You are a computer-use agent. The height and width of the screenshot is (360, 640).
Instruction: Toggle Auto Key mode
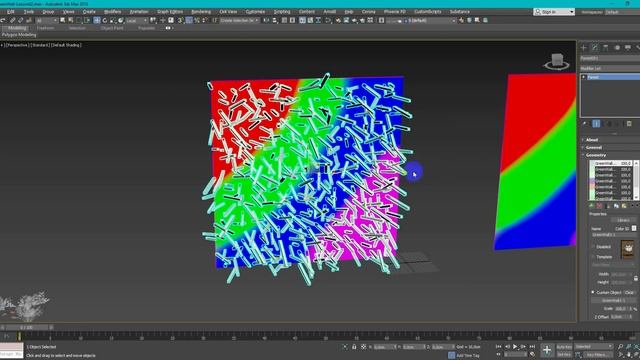564,347
